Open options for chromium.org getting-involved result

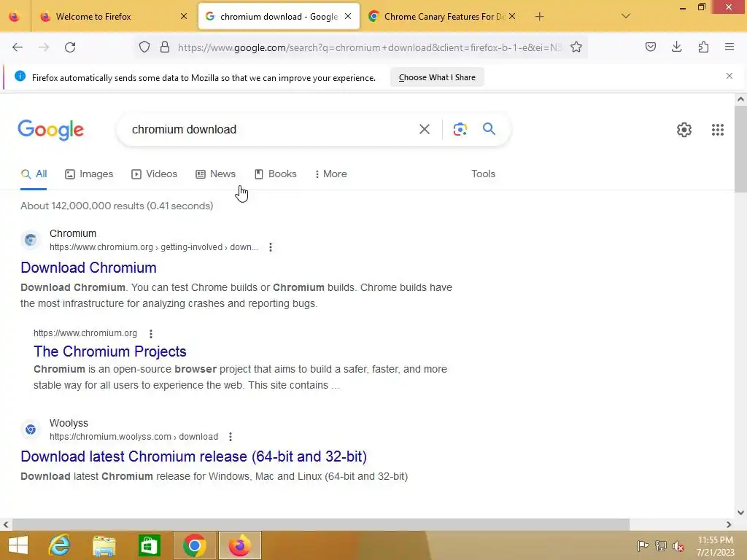coord(271,247)
